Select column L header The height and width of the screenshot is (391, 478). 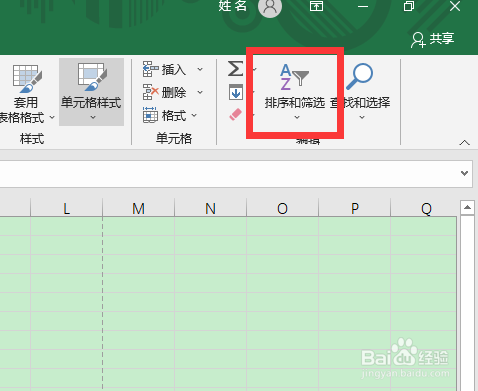(66, 208)
